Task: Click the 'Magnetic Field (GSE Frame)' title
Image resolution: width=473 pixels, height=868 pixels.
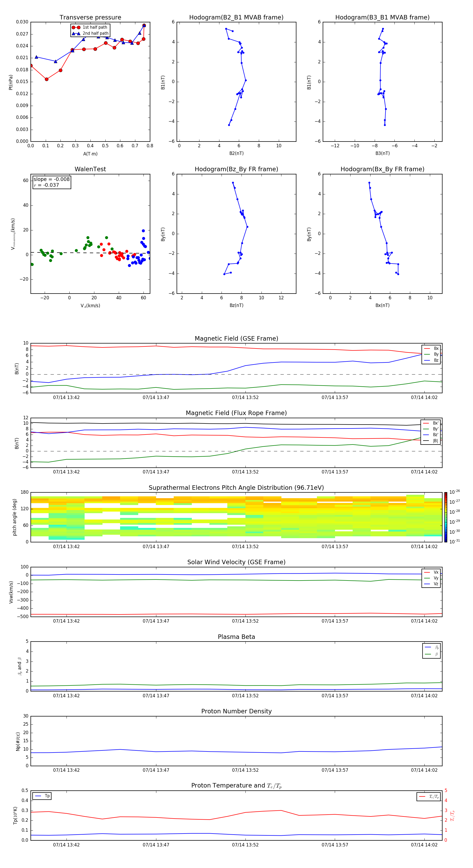Action: click(x=236, y=339)
